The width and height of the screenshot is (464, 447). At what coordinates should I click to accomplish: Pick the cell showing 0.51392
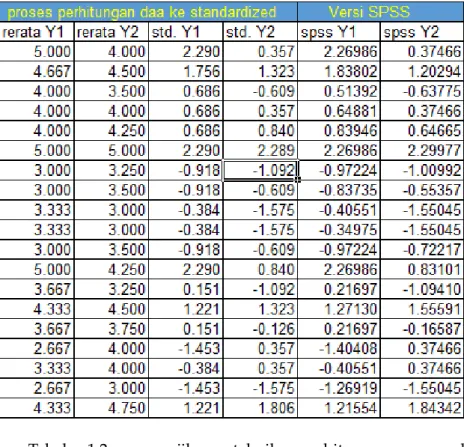point(339,91)
